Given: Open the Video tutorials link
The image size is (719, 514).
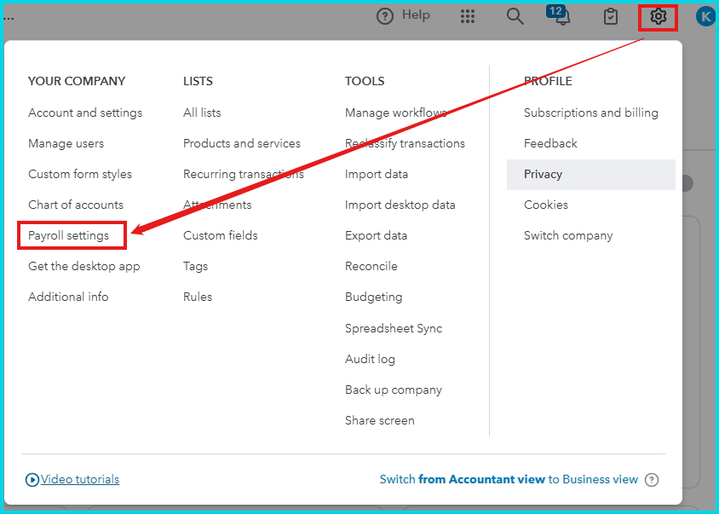Looking at the screenshot, I should point(80,480).
